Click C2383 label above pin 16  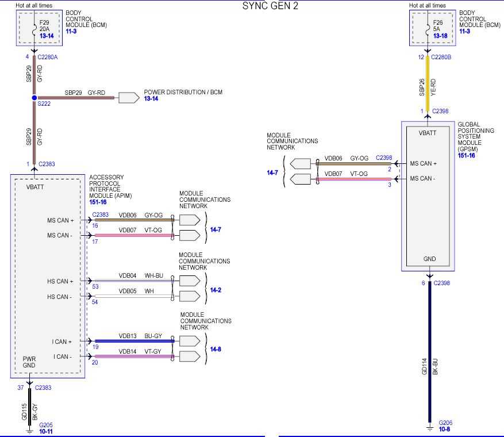101,214
